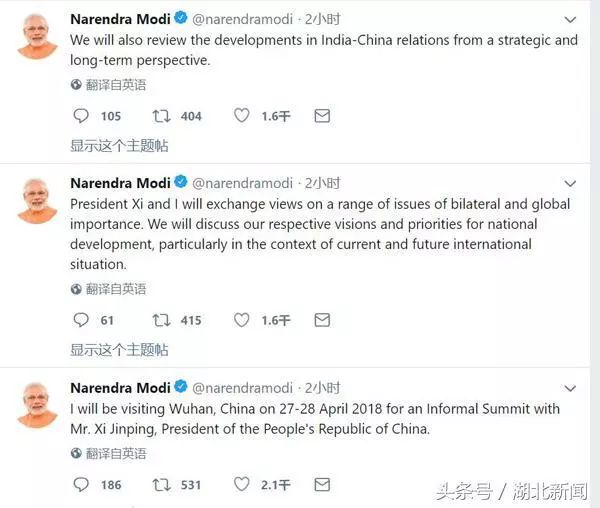The image size is (600, 508).
Task: Reply to the India-China relations tweet
Action: click(82, 116)
